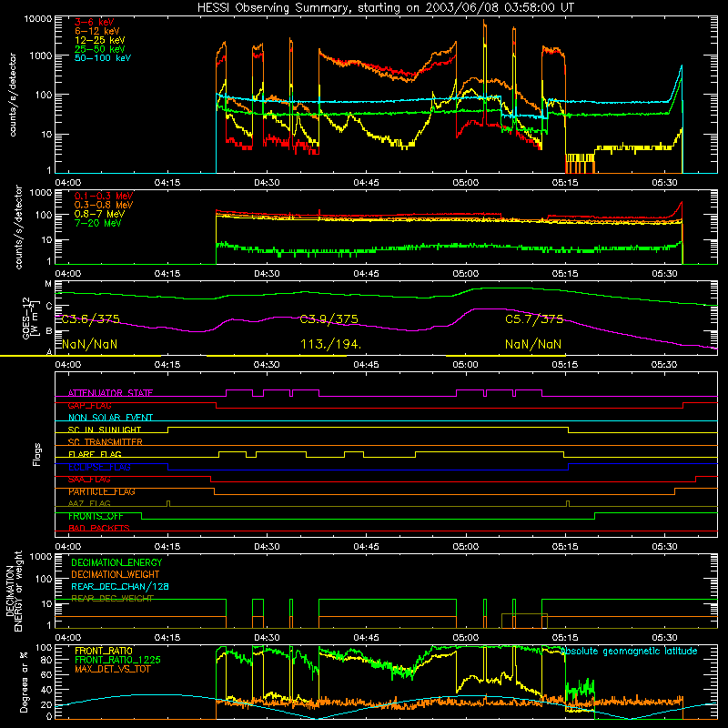Viewport: 728px width, 728px height.
Task: Click '05:30' time label under Flags panel
Action: point(664,547)
